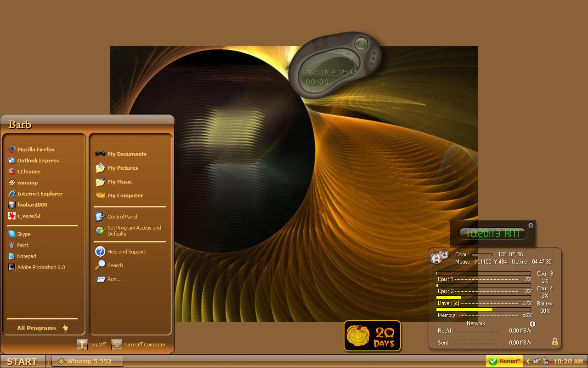Click the Memory usage bar in the monitor widget
This screenshot has width=588, height=368.
[x=484, y=309]
